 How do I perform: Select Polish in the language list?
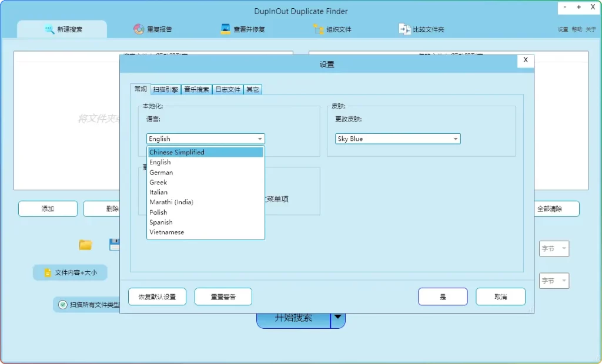[x=205, y=213]
